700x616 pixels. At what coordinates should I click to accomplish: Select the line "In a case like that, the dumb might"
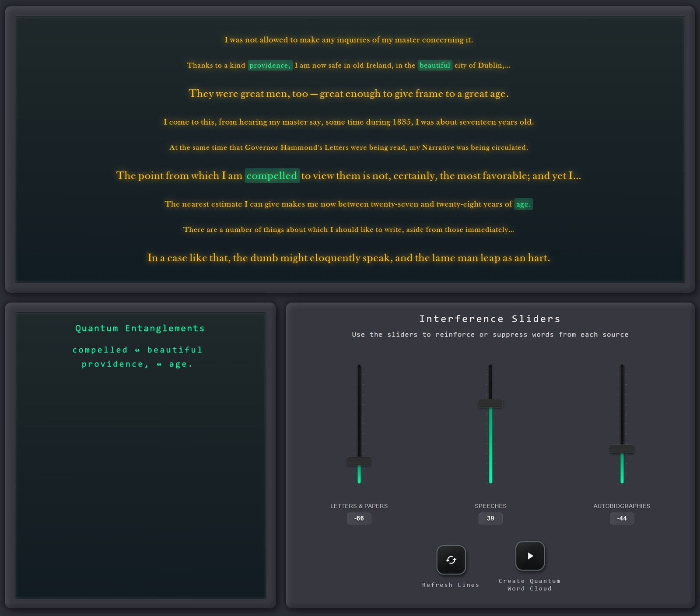coord(349,258)
